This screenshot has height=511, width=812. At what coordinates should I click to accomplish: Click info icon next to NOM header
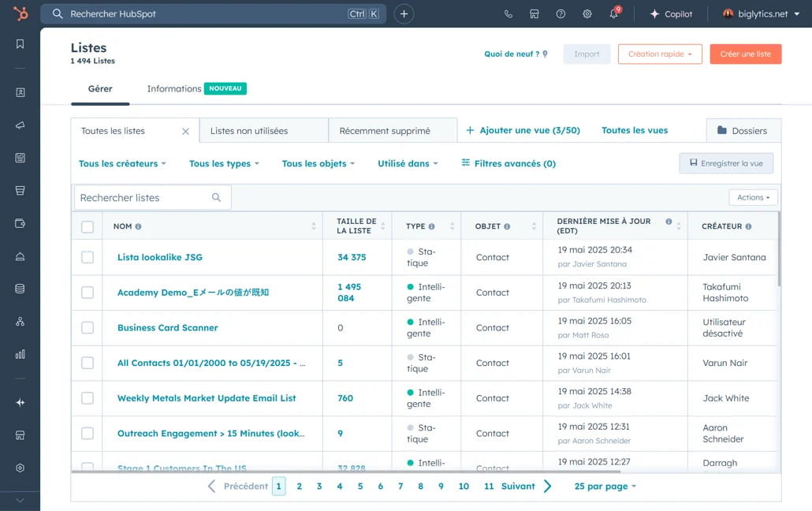click(138, 226)
